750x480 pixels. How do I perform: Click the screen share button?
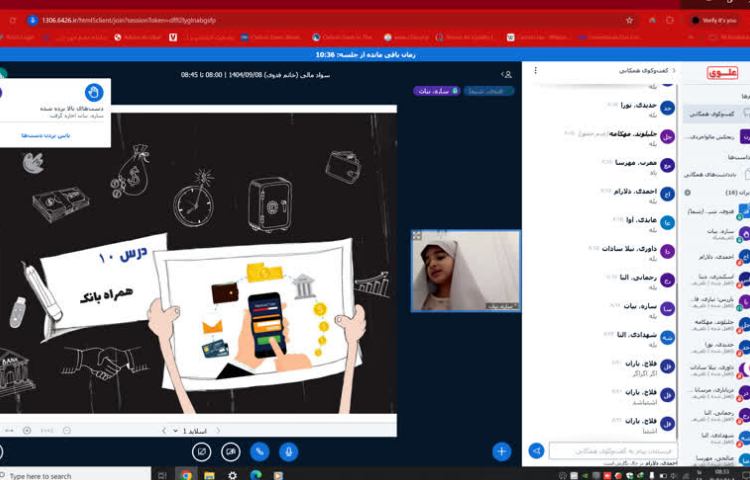201,451
